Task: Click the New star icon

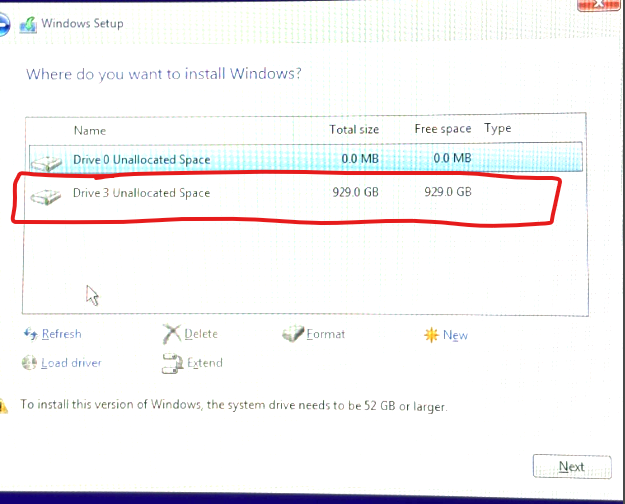Action: click(431, 335)
